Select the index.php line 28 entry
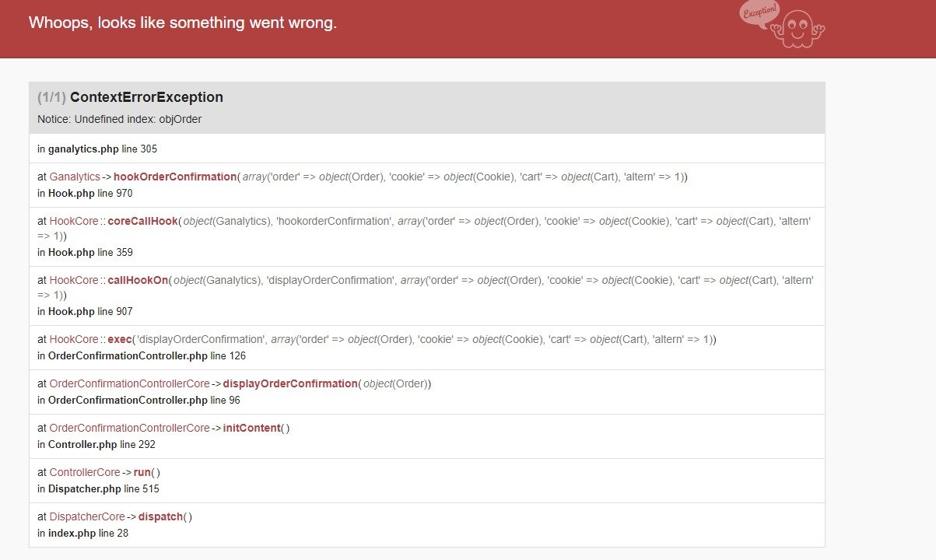 (82, 533)
